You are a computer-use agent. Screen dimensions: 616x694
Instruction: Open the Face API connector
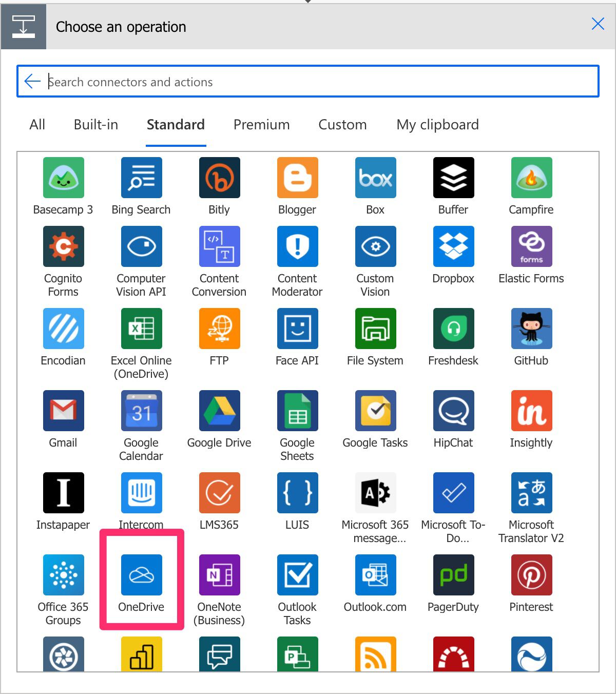[x=297, y=329]
